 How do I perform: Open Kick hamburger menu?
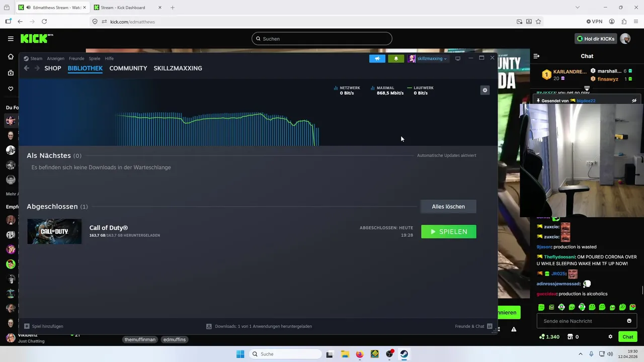click(x=11, y=39)
